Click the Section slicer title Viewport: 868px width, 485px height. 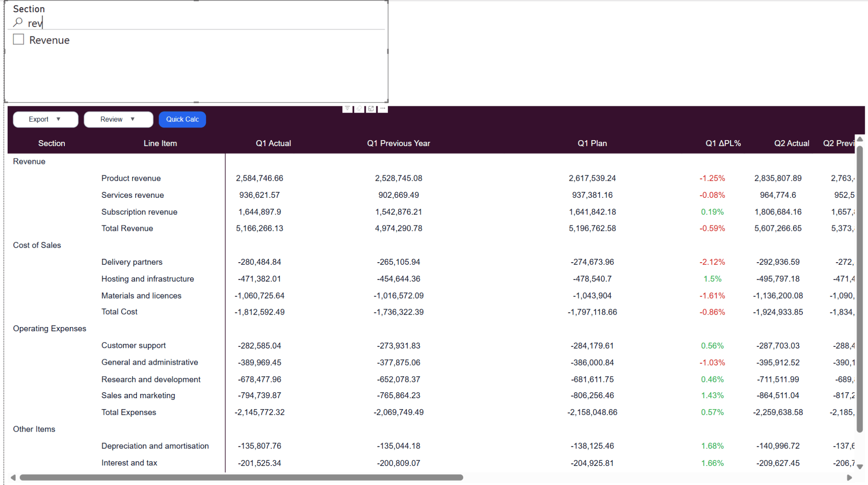pos(29,9)
